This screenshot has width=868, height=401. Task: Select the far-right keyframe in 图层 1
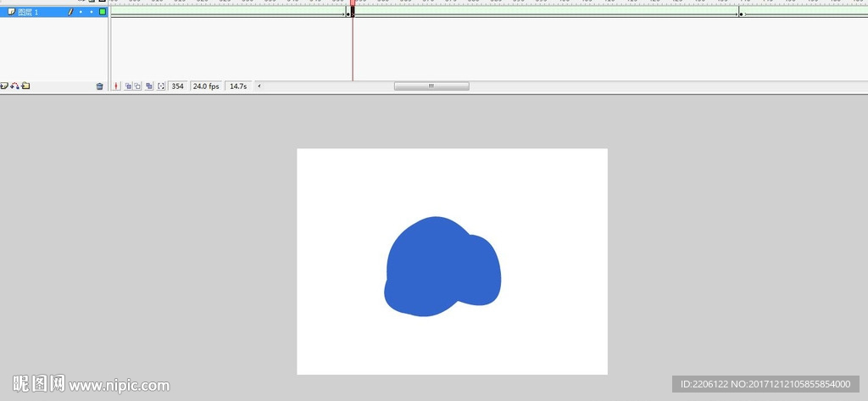[741, 14]
